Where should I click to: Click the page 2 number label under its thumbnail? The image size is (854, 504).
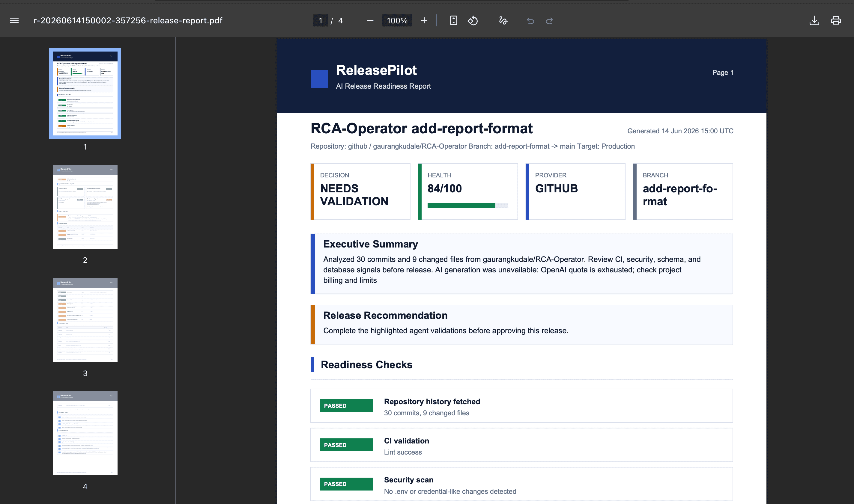point(85,260)
